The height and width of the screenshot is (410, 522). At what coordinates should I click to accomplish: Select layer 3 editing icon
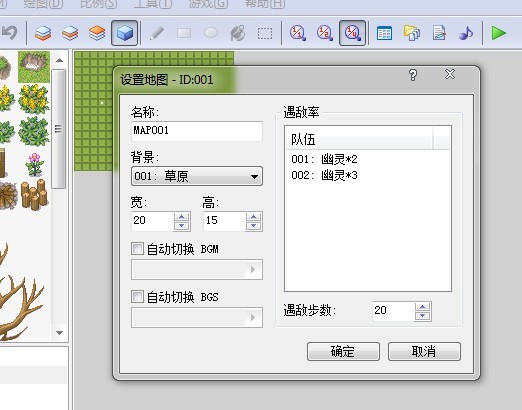click(97, 33)
